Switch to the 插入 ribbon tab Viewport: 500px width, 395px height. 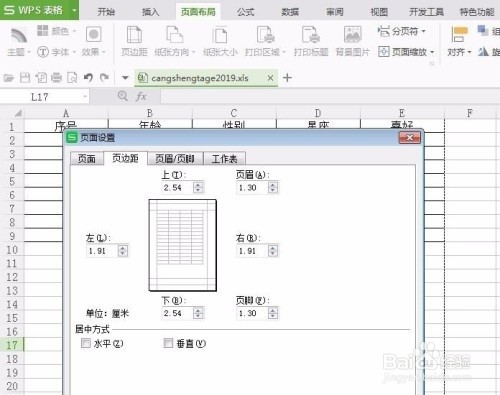(151, 12)
